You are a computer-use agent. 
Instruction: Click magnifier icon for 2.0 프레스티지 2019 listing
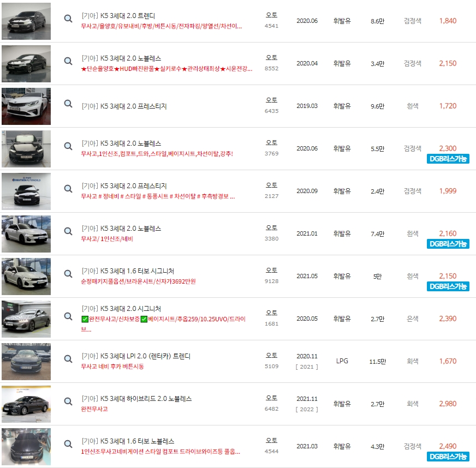pyautogui.click(x=68, y=103)
